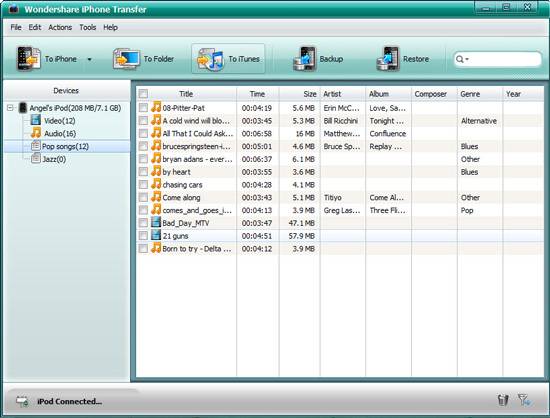The height and width of the screenshot is (418, 550).
Task: Check the box for A cold wind will blow
Action: click(143, 120)
